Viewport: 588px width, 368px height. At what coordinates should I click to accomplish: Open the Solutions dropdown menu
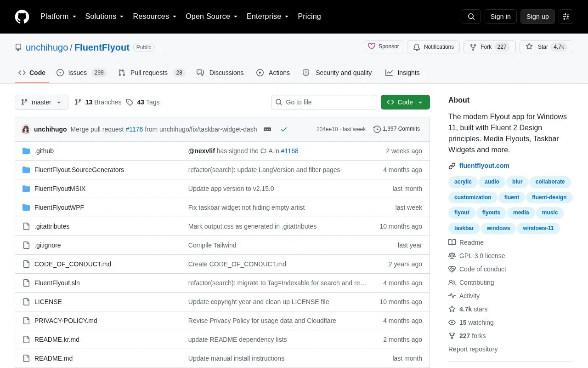pos(105,17)
